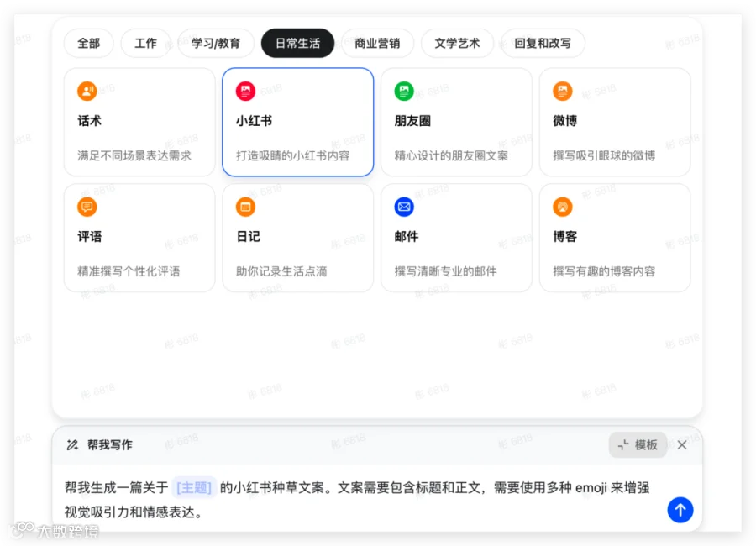Image resolution: width=756 pixels, height=546 pixels.
Task: Click the orange 博客 icon
Action: 563,207
